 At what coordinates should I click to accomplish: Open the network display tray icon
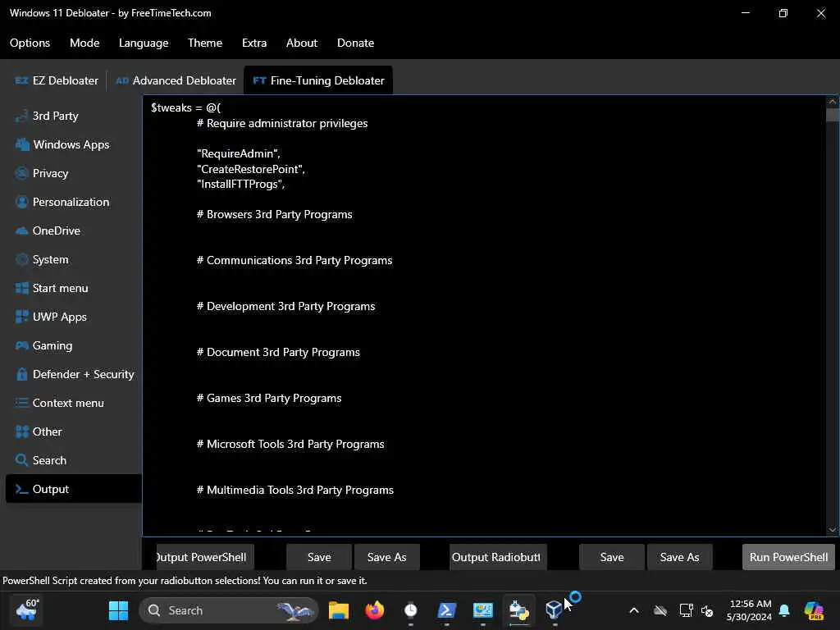[685, 610]
